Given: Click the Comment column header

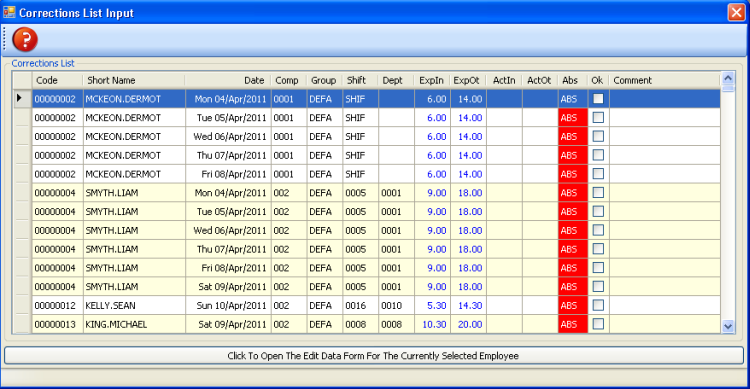Looking at the screenshot, I should (665, 80).
